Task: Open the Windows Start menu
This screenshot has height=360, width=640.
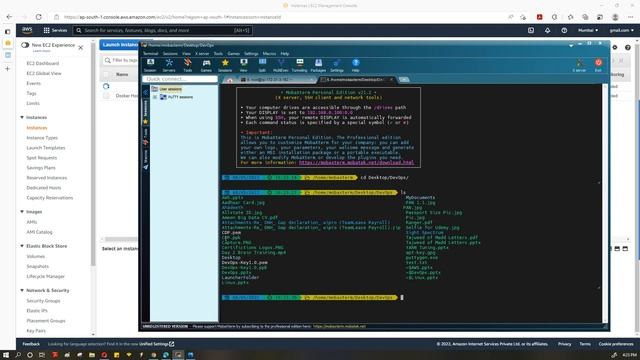Action: click(6, 355)
